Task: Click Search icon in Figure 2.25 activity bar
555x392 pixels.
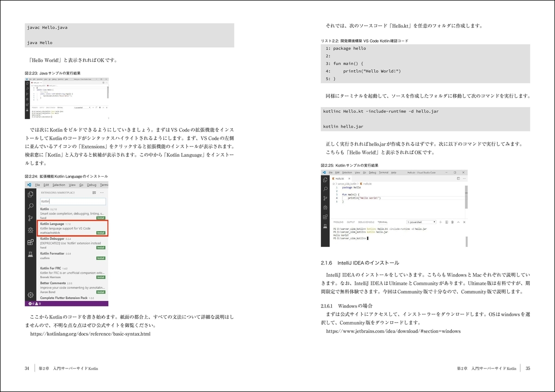Action: [325, 189]
